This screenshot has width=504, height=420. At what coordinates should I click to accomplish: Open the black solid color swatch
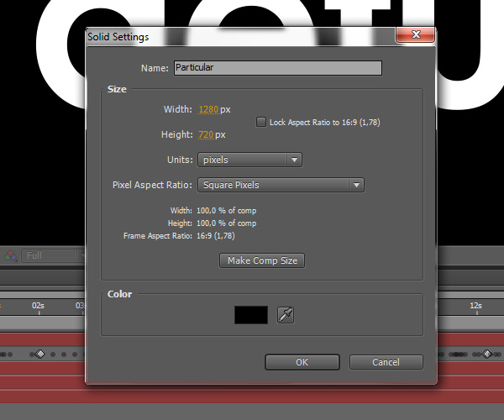click(x=251, y=315)
